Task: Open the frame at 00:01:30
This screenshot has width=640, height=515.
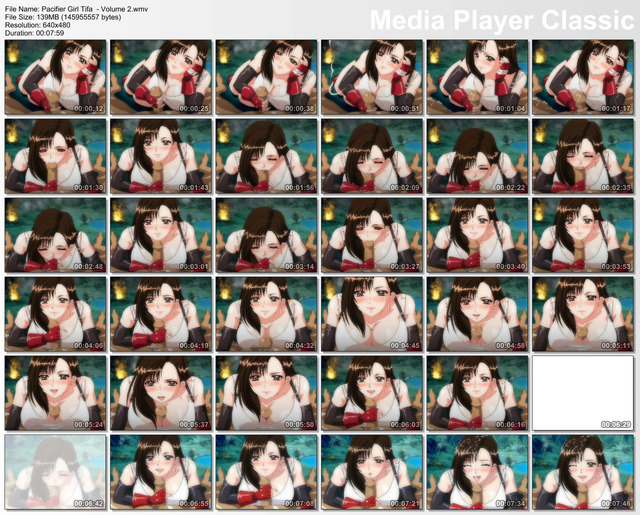Action: point(55,156)
